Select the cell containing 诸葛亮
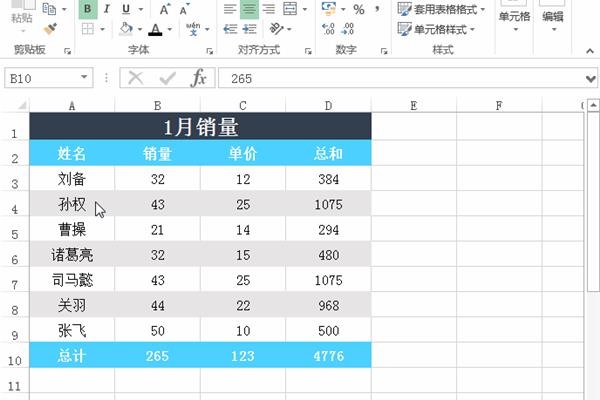Image resolution: width=600 pixels, height=400 pixels. coord(72,255)
